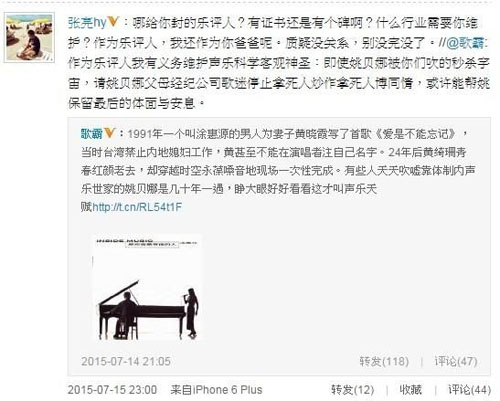Click the 歌霸 username in the quoted post
500x401 pixels.
click(x=91, y=134)
